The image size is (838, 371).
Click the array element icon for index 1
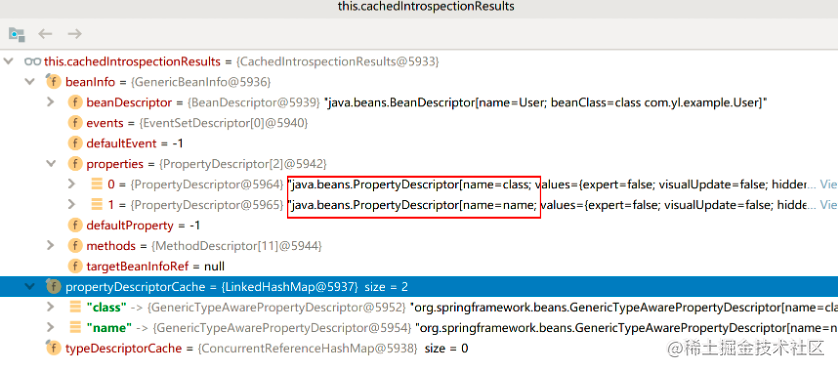click(x=97, y=204)
